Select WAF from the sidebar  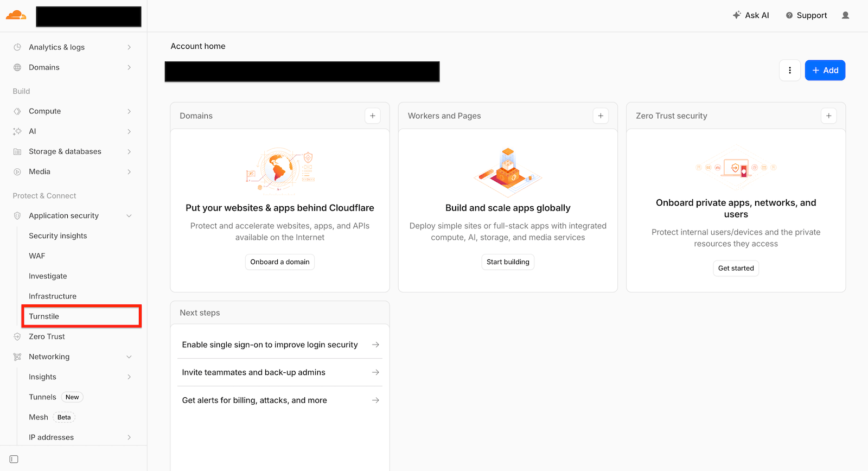37,256
